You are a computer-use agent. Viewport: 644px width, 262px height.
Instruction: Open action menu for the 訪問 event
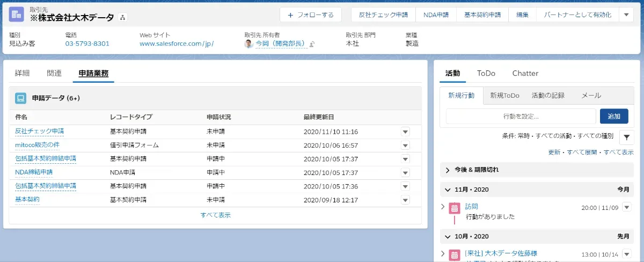click(626, 207)
